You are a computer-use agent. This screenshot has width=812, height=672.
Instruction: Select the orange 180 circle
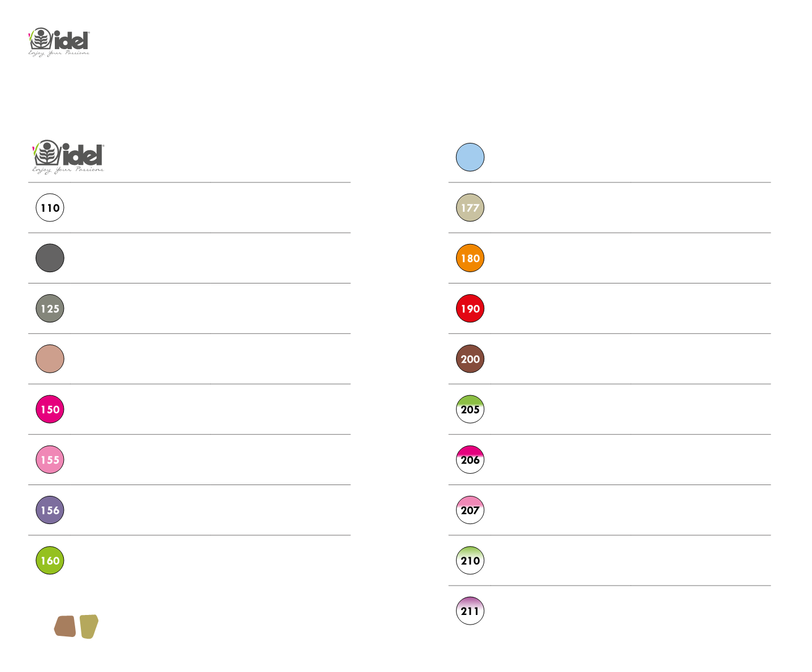[470, 258]
